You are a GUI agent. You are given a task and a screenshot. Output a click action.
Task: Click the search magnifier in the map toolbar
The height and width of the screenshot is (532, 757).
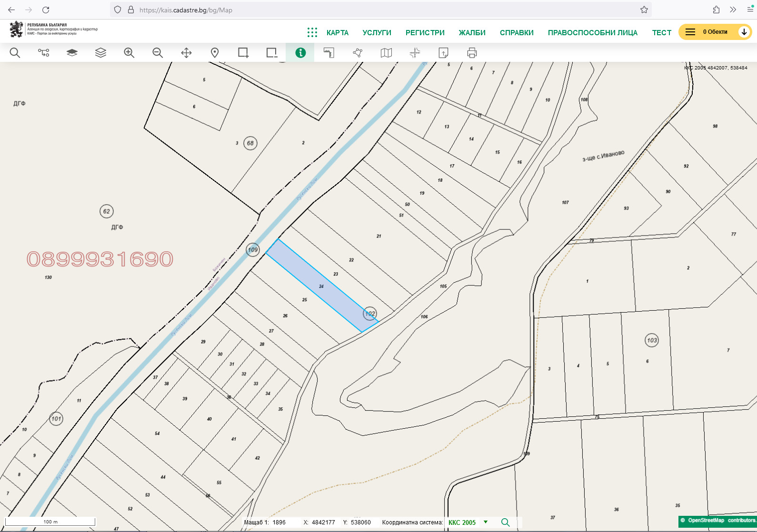[x=15, y=53]
